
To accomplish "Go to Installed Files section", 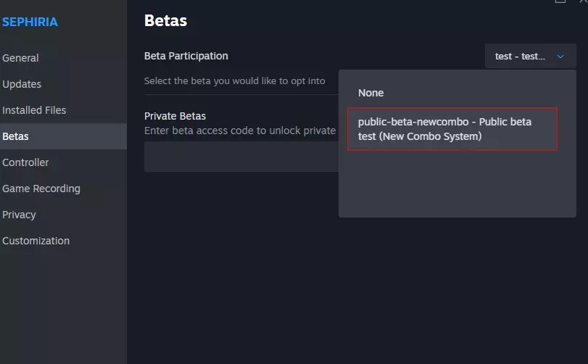I will [x=34, y=110].
